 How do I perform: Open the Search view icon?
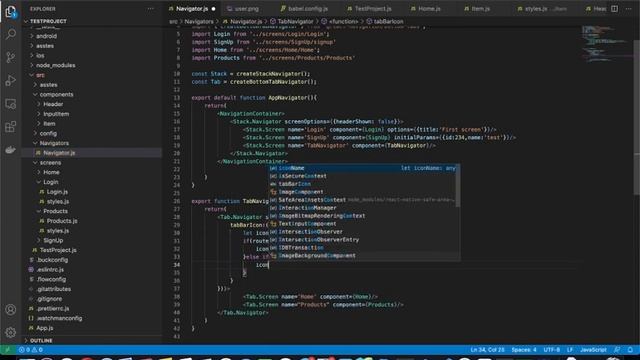11,34
